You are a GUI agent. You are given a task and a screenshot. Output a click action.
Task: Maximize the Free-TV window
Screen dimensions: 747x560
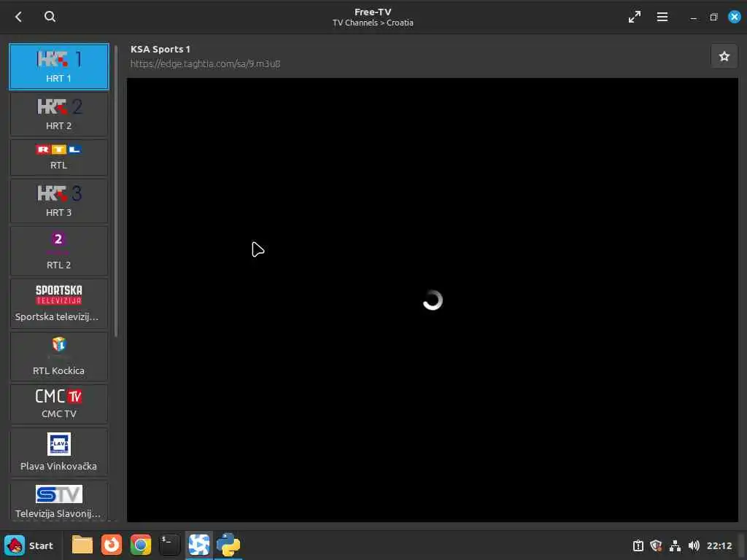coord(713,17)
